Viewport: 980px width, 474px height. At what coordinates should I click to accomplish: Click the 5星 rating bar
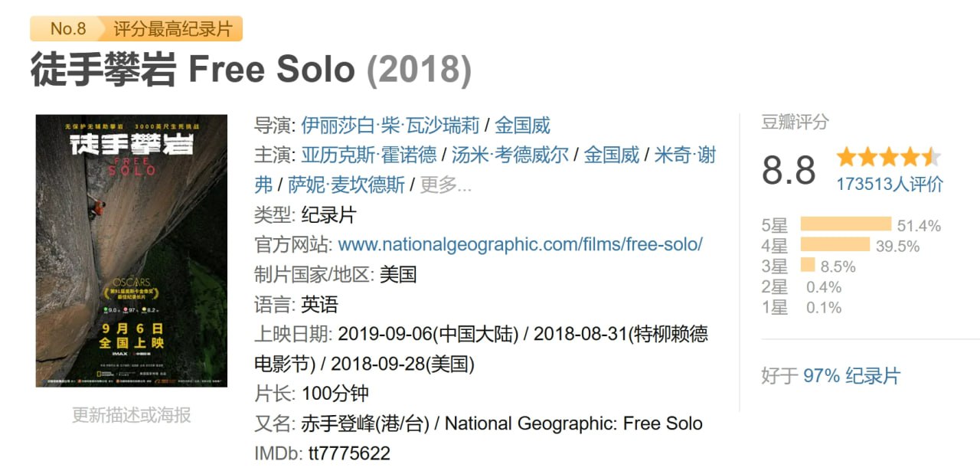846,224
